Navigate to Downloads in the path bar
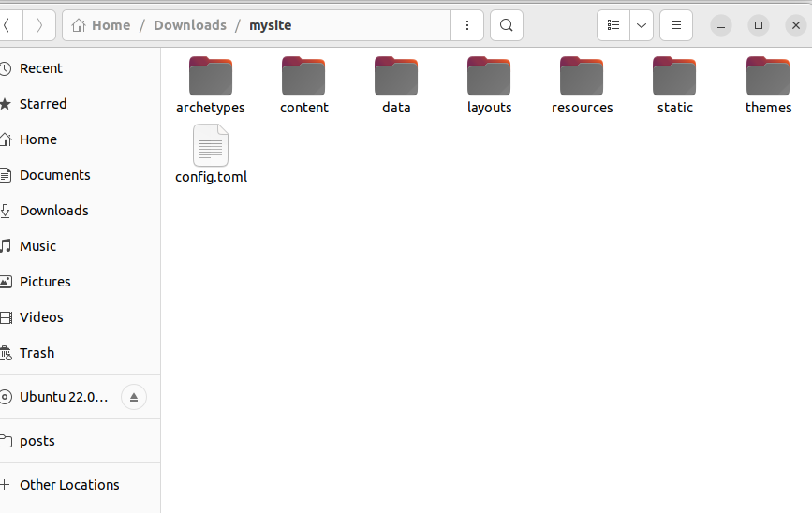The image size is (812, 513). pos(190,25)
